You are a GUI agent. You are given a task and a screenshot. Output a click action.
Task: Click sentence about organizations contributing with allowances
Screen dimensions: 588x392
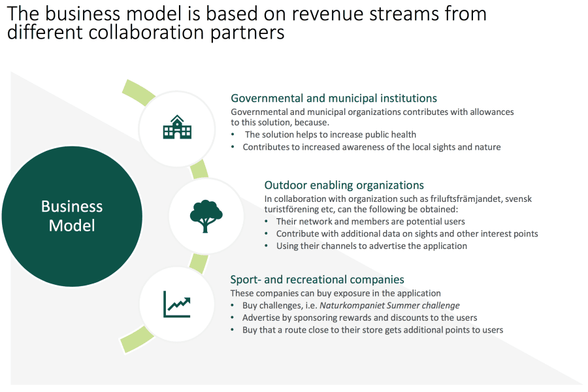pos(372,117)
